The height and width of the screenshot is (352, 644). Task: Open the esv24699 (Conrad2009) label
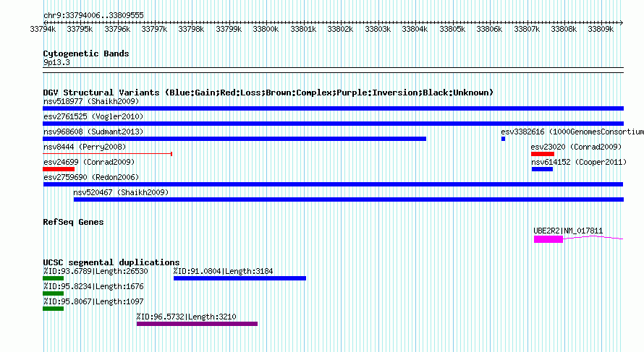[x=89, y=162]
